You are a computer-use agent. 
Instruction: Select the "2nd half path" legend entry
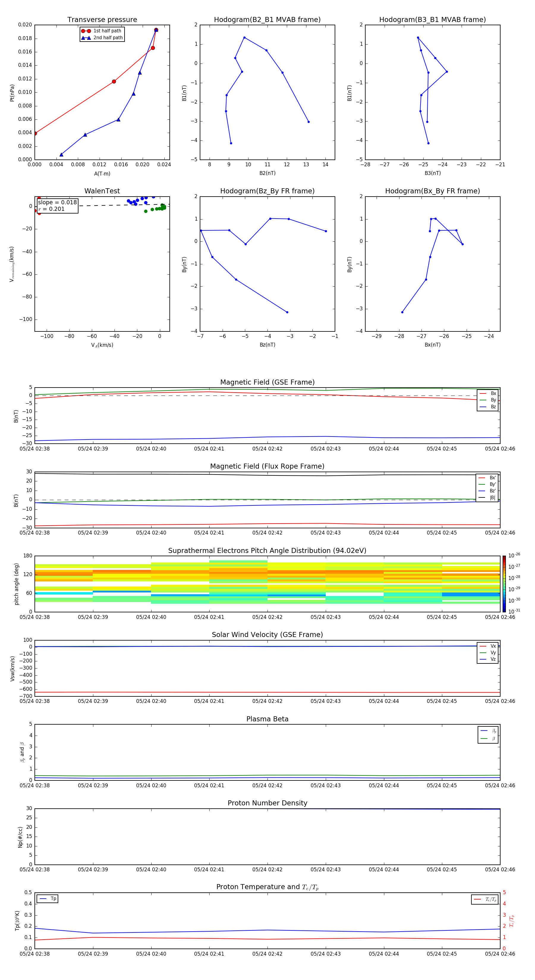coord(102,38)
